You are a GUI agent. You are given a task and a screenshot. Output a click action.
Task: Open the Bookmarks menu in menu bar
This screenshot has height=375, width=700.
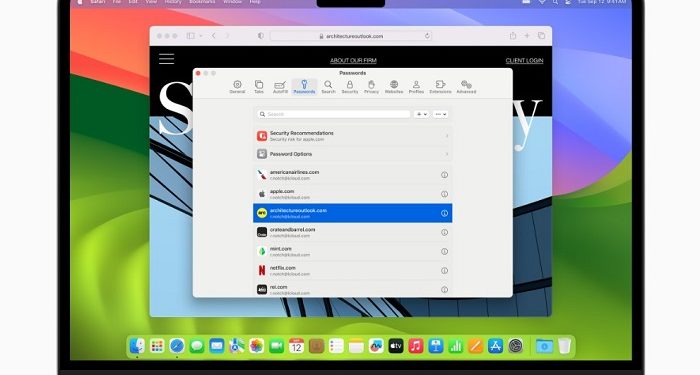[x=202, y=2]
